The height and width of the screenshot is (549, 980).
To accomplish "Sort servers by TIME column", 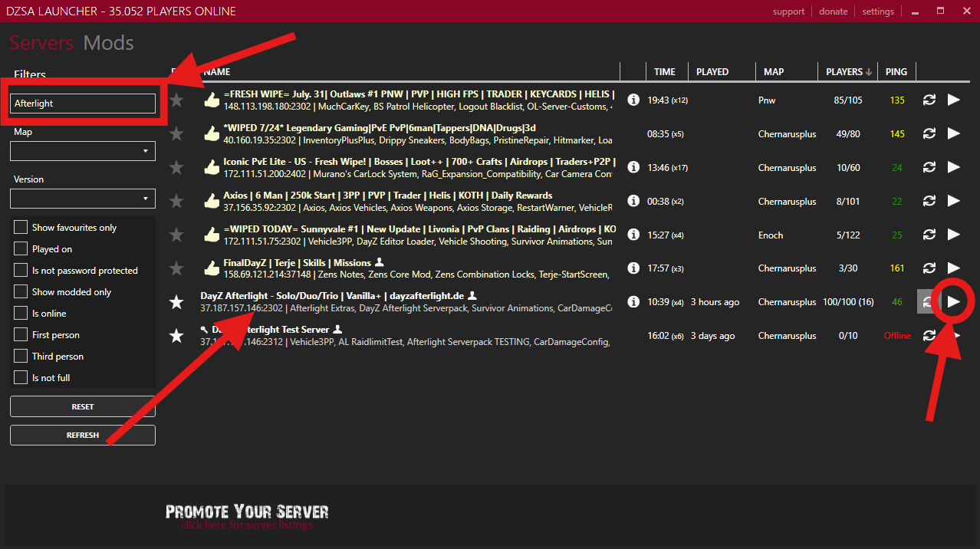I will click(x=665, y=72).
